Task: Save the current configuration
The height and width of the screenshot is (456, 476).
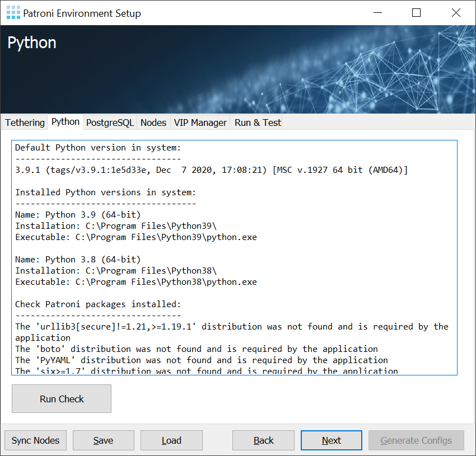Action: pyautogui.click(x=104, y=440)
